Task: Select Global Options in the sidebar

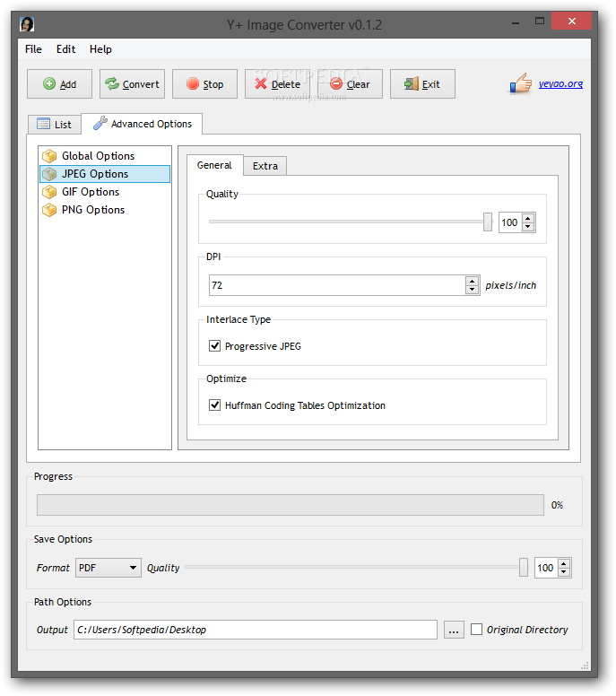Action: click(105, 156)
